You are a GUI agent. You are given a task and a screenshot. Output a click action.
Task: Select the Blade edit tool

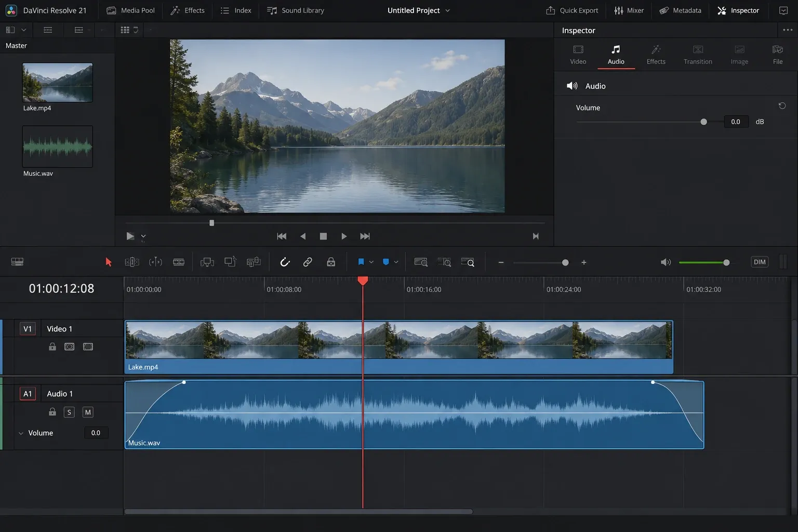179,262
